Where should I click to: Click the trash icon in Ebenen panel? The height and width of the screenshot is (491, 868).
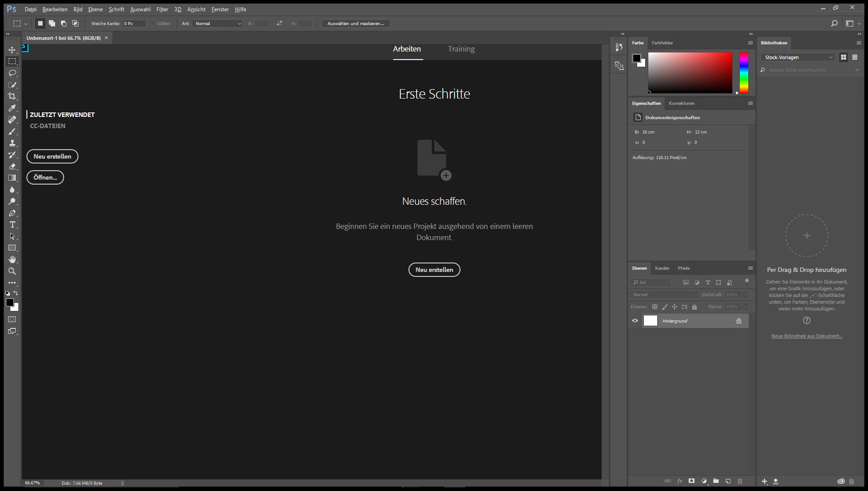[740, 481]
